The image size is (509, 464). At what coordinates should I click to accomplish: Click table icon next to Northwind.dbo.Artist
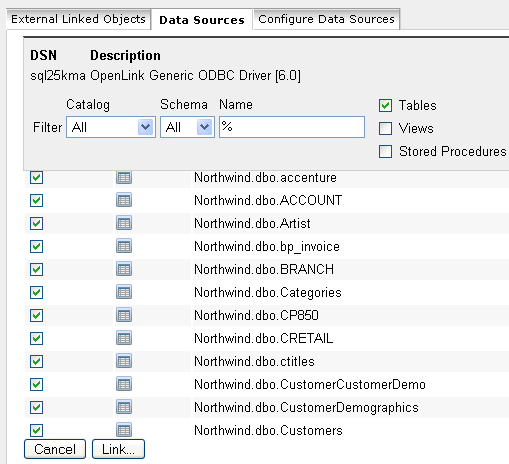coord(124,223)
